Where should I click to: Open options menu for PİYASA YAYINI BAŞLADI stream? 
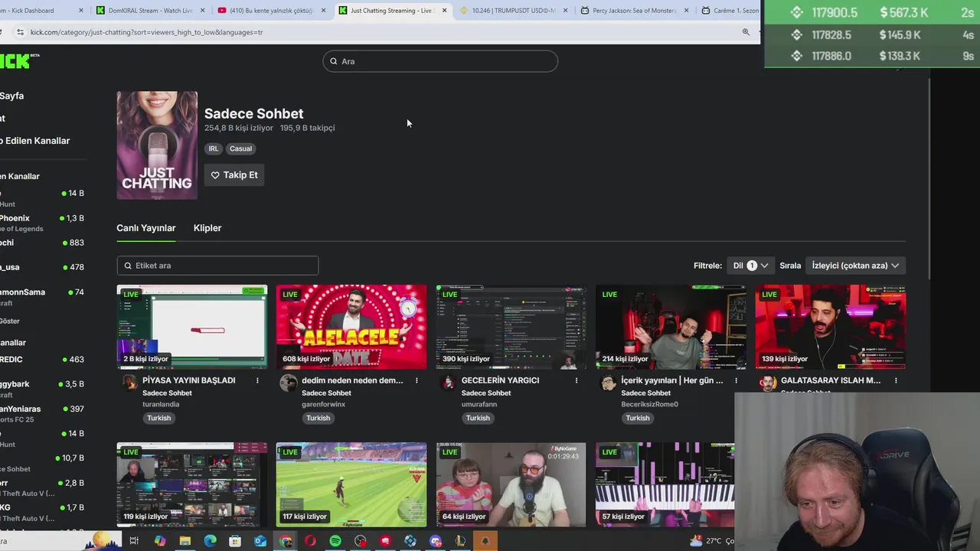(x=257, y=380)
